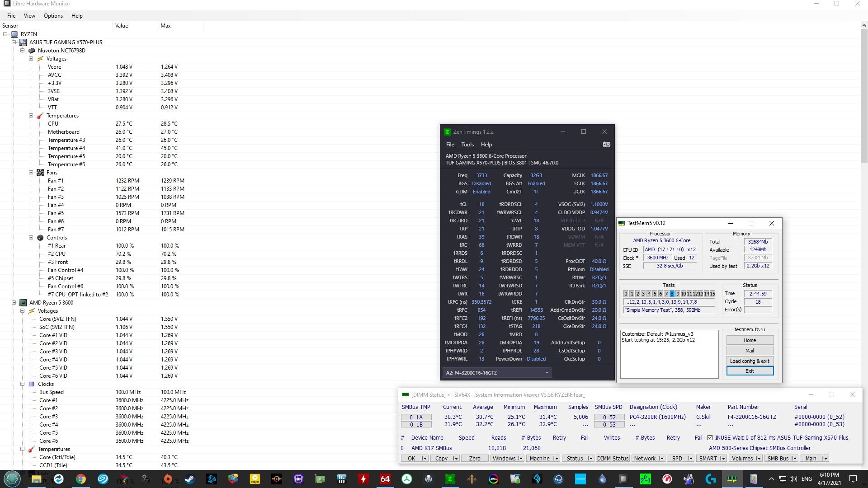This screenshot has height=488, width=868.
Task: Open Battle.net from the taskbar
Action: (211, 479)
